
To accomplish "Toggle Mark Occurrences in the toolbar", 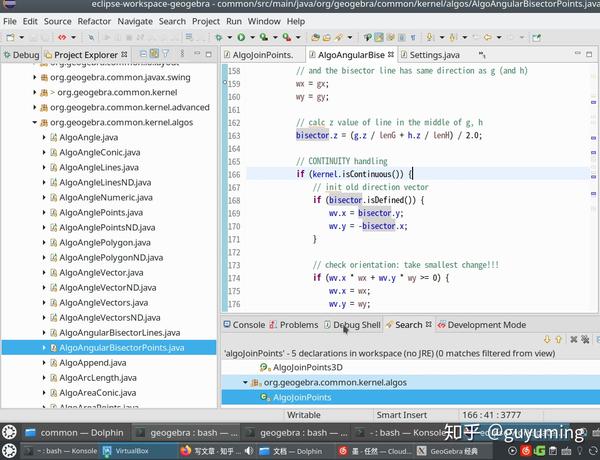I will pyautogui.click(x=379, y=37).
